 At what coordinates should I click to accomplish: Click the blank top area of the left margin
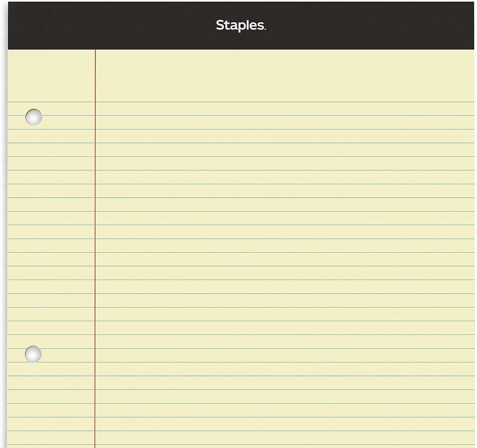tap(51, 76)
